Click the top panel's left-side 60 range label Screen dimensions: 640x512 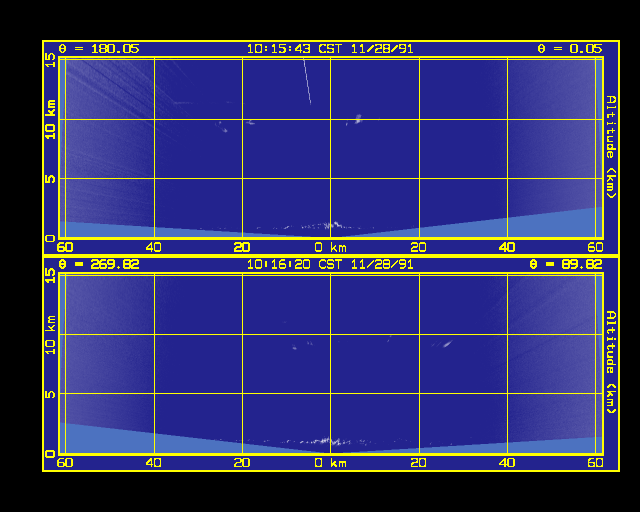[65, 247]
